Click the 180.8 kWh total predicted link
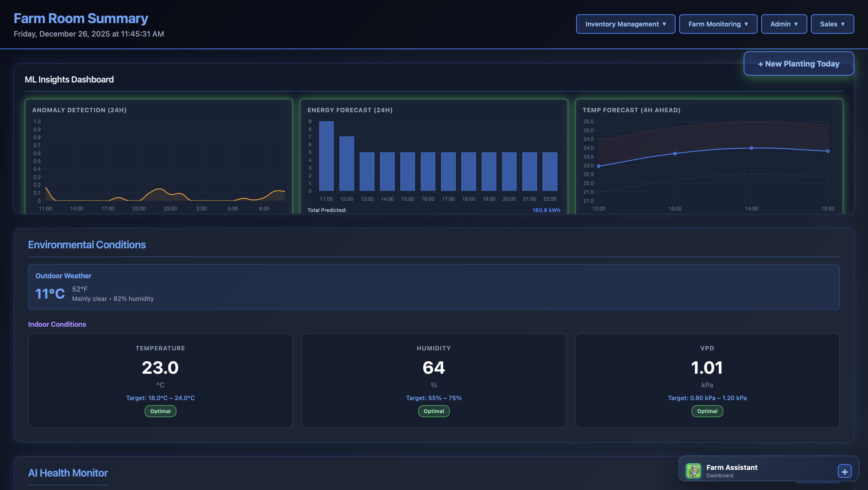Image resolution: width=868 pixels, height=490 pixels. coord(546,210)
